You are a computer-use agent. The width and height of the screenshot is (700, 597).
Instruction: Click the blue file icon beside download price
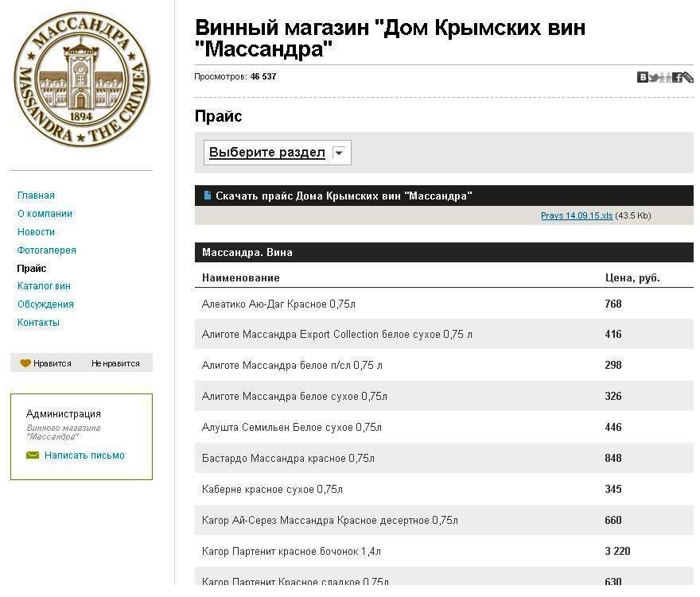(x=207, y=196)
